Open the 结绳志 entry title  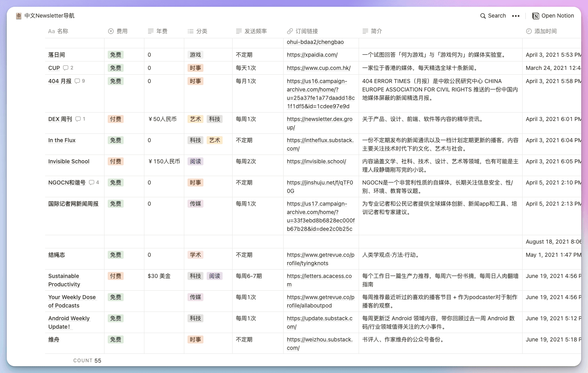click(57, 254)
